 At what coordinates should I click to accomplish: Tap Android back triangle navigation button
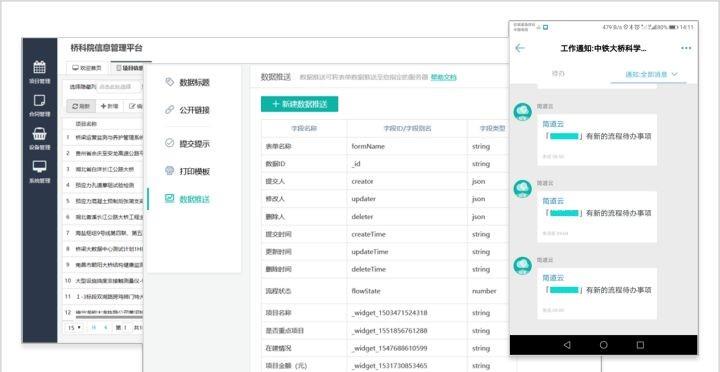(x=567, y=345)
